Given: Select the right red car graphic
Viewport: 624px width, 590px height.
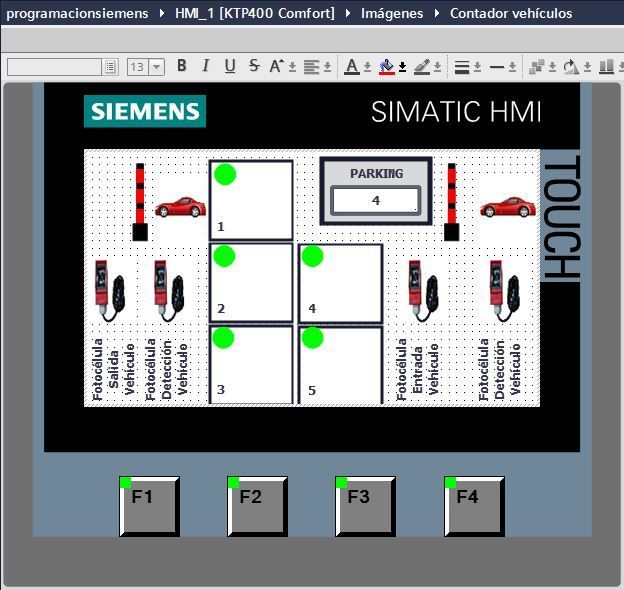Looking at the screenshot, I should (508, 207).
